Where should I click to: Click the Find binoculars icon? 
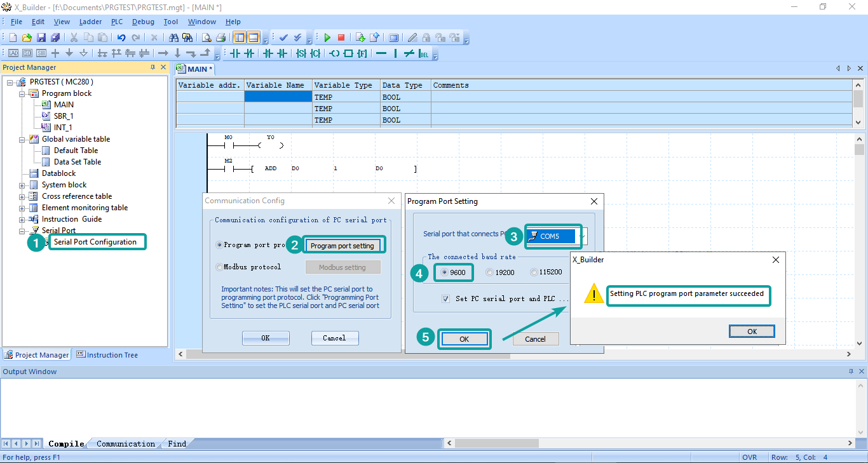click(x=173, y=38)
